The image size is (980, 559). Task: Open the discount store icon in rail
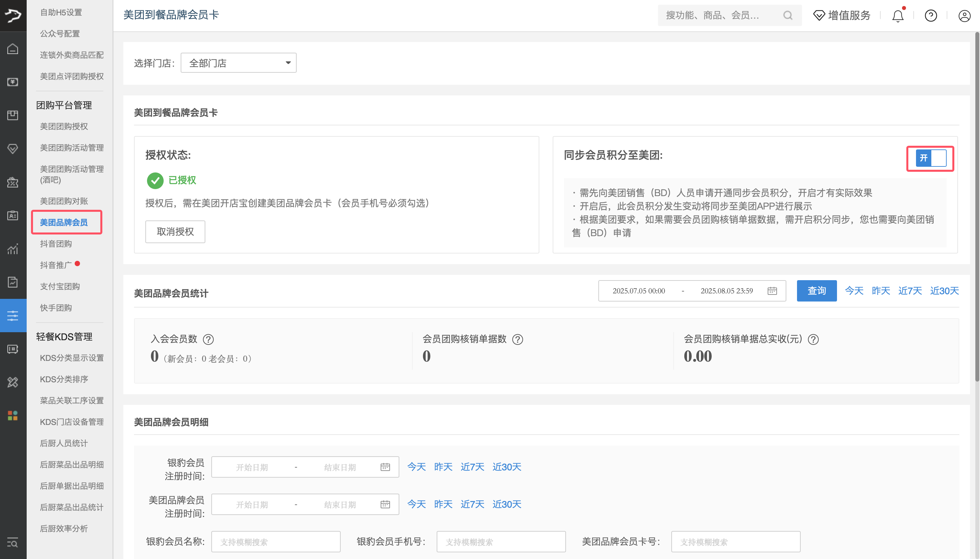coord(13,182)
